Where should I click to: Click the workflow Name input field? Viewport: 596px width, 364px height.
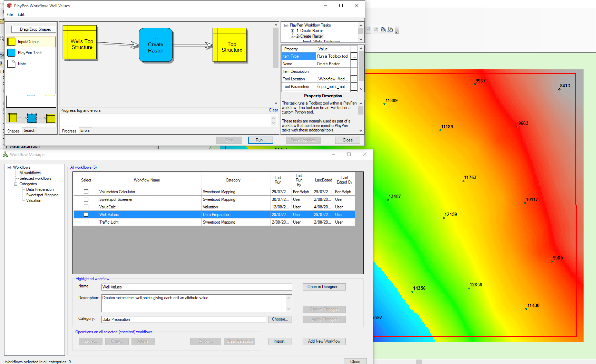[197, 287]
